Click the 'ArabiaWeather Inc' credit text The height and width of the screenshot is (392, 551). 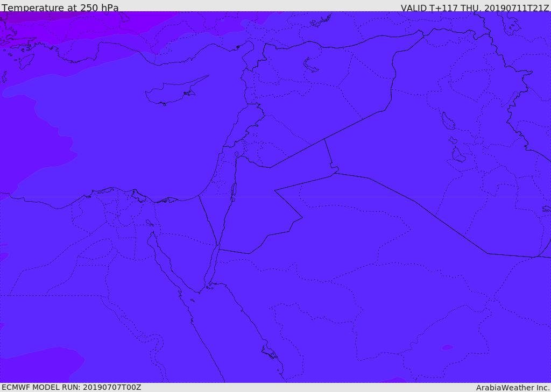513,388
